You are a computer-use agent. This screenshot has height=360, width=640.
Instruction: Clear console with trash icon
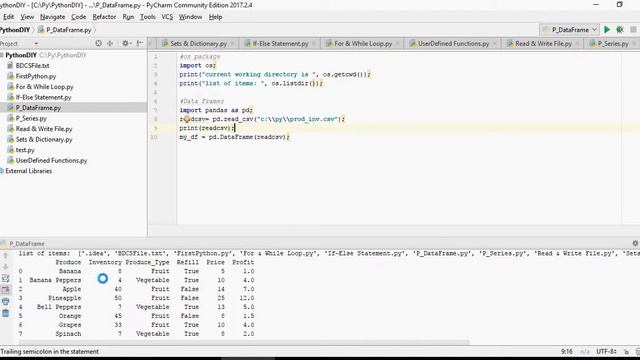pyautogui.click(x=6, y=313)
